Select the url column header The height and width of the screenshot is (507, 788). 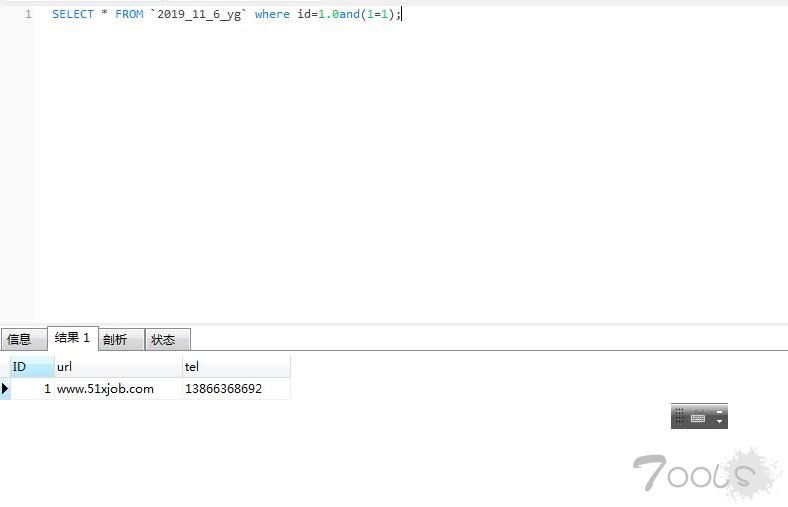click(118, 367)
